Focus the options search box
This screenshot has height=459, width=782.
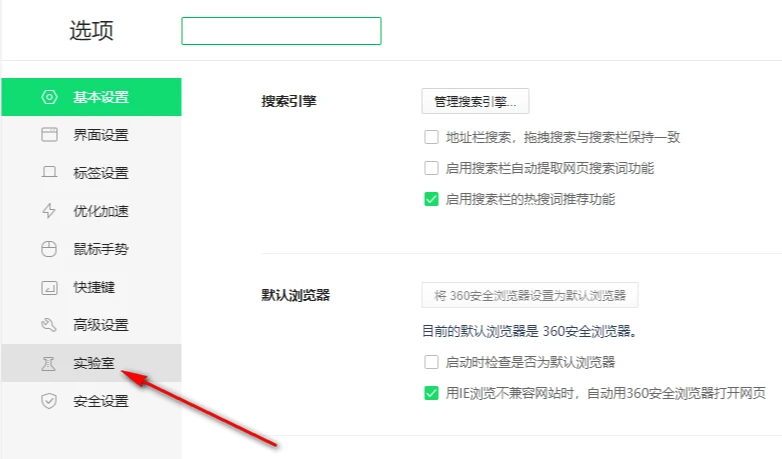click(x=281, y=31)
